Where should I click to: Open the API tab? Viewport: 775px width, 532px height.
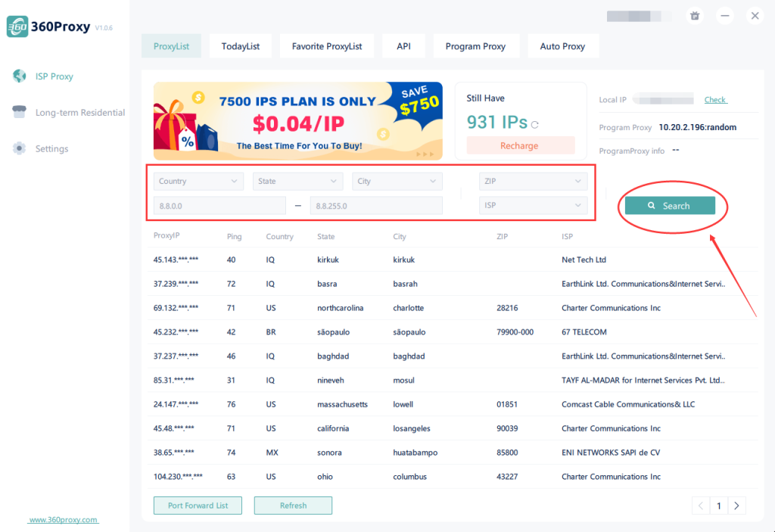[403, 46]
